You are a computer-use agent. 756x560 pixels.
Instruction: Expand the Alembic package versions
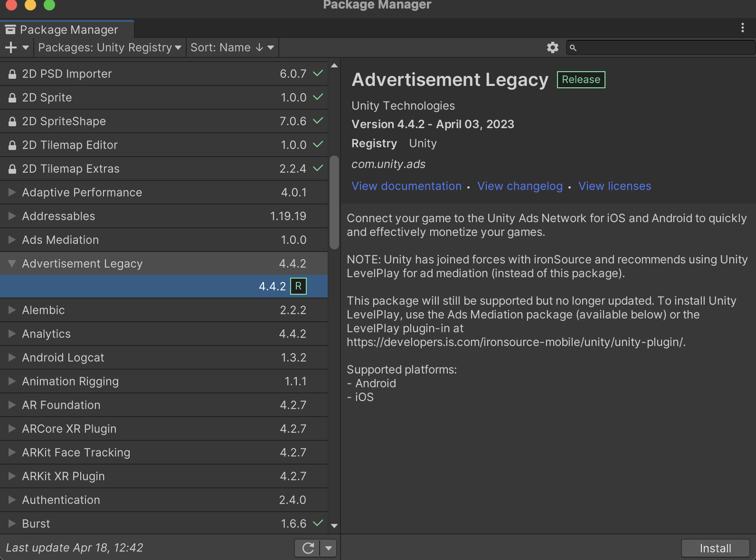[12, 310]
